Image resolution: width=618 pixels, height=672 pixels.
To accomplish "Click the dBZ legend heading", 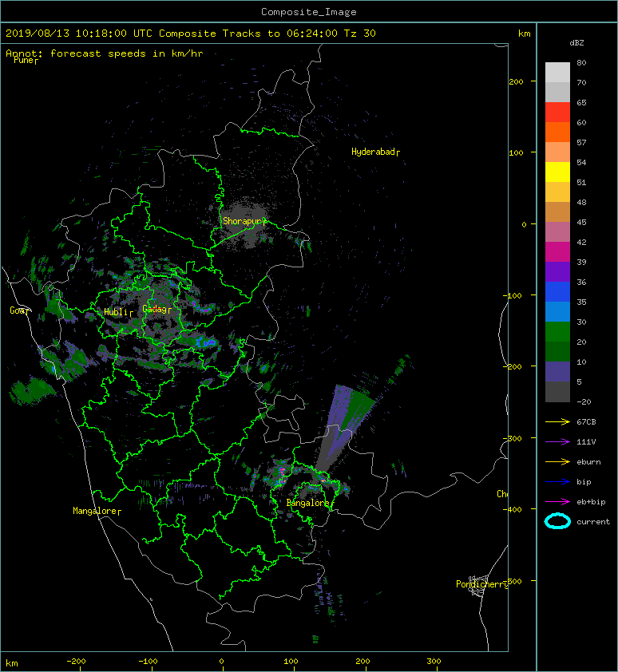I will (x=576, y=43).
